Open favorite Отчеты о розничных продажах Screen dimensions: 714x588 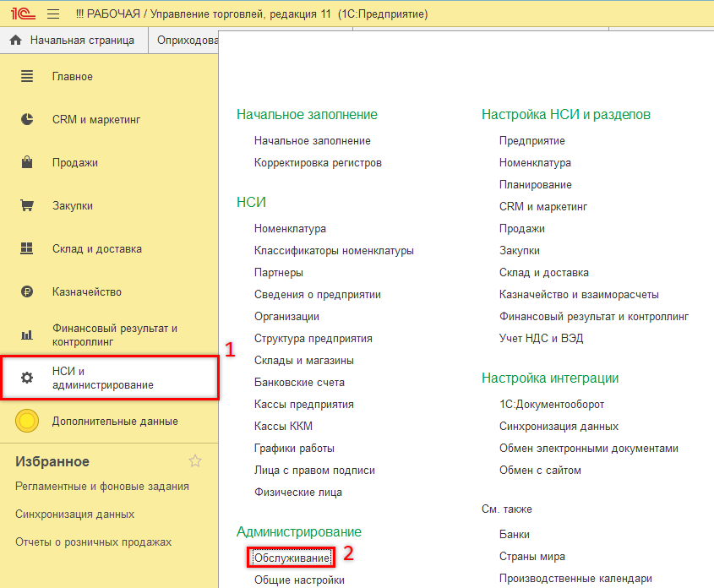pyautogui.click(x=93, y=542)
